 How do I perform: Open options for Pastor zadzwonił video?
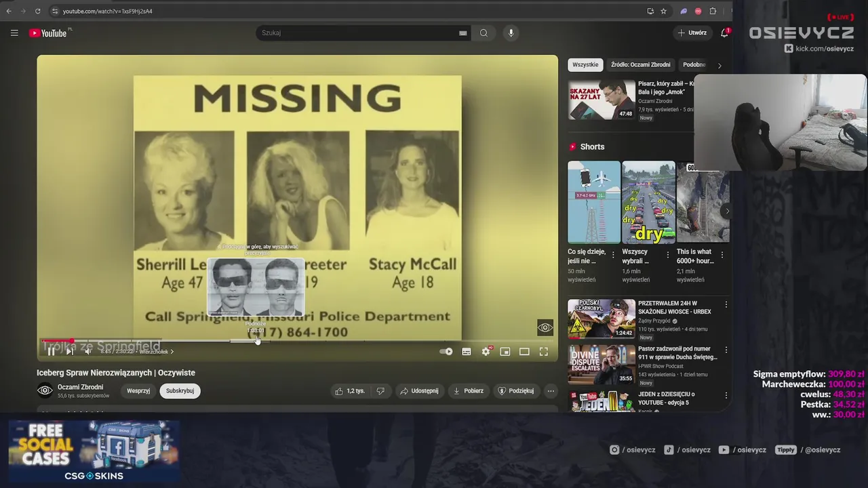726,350
